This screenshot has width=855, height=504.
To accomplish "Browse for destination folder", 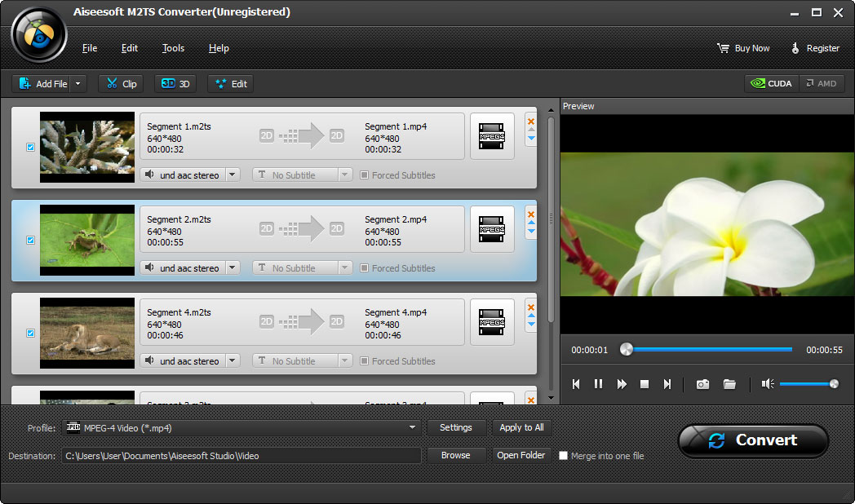I will (456, 455).
